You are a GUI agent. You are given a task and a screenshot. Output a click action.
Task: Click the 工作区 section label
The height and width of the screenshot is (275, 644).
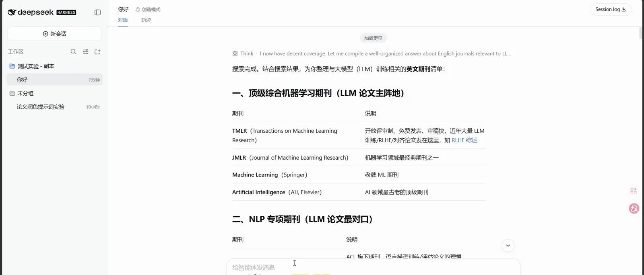(16, 51)
